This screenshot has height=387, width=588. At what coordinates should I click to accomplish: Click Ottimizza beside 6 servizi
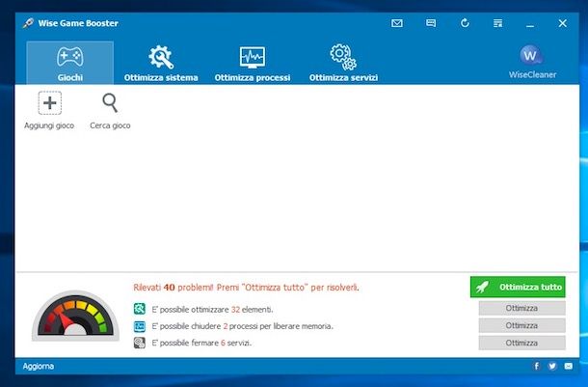tap(522, 343)
